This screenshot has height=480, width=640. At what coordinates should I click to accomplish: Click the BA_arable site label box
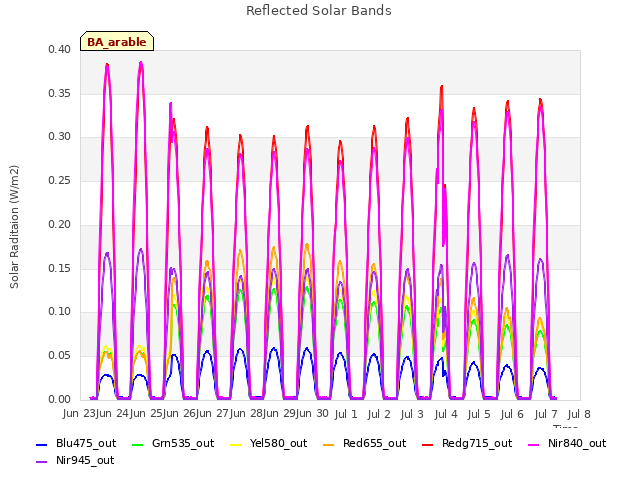tap(117, 41)
